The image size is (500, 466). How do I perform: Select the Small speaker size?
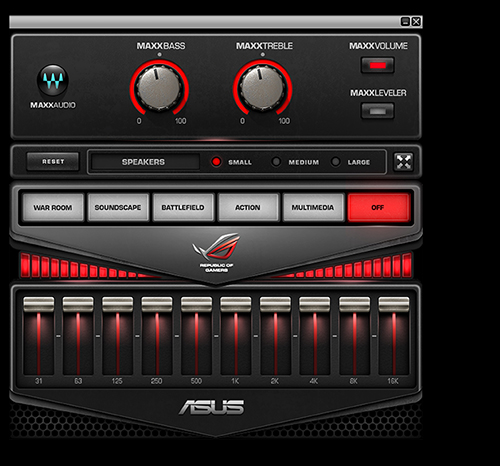click(216, 162)
